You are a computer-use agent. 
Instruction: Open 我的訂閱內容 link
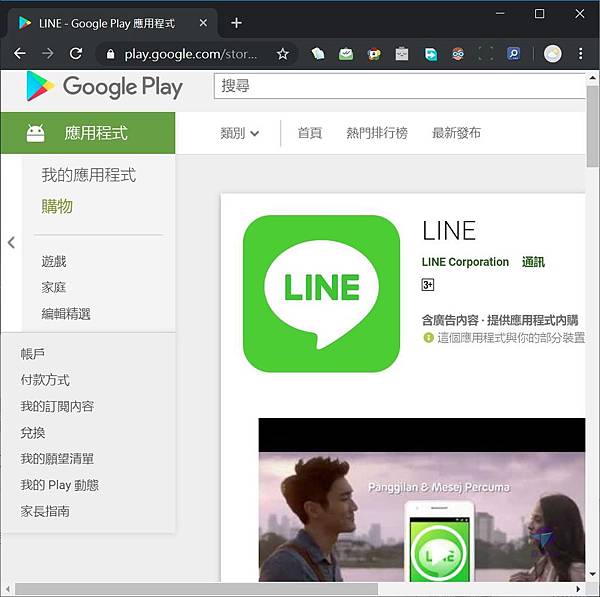click(x=57, y=406)
